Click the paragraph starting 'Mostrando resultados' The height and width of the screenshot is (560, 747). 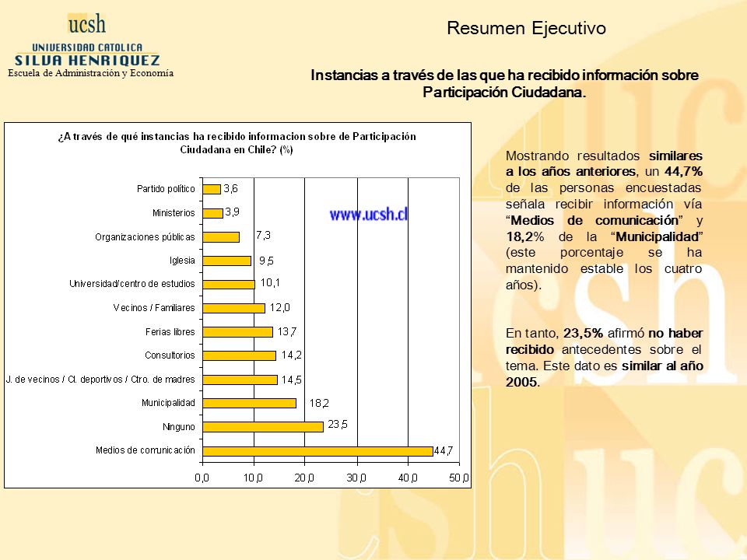point(604,220)
